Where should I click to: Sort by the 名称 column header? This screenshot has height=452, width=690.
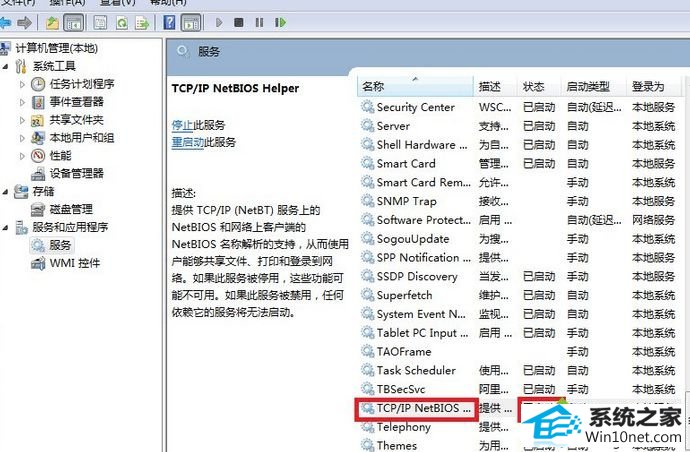click(x=415, y=86)
